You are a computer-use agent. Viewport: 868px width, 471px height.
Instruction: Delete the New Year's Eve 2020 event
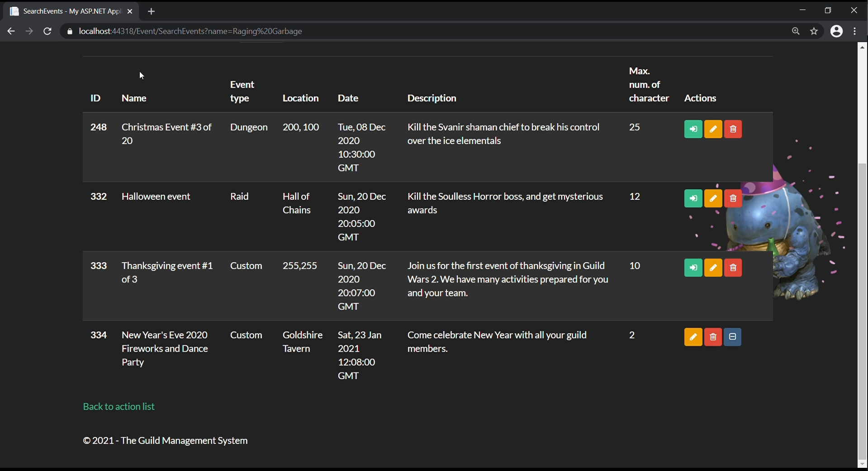[713, 337]
